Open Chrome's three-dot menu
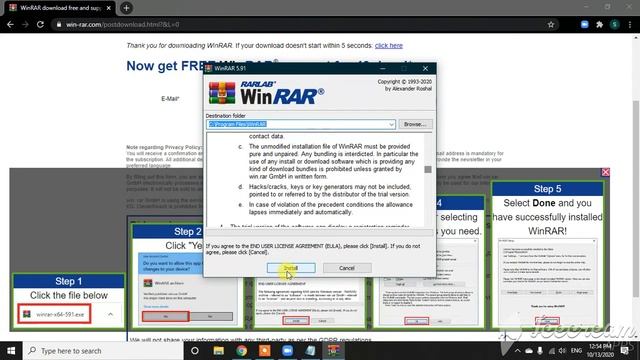Screen dimensions: 640x360 630,24
